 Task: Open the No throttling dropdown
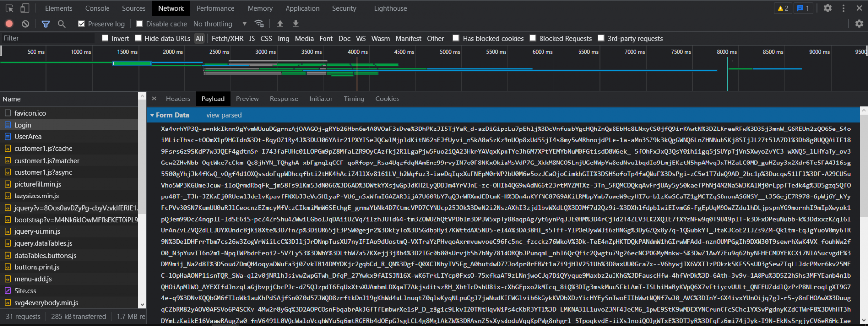[x=220, y=24]
